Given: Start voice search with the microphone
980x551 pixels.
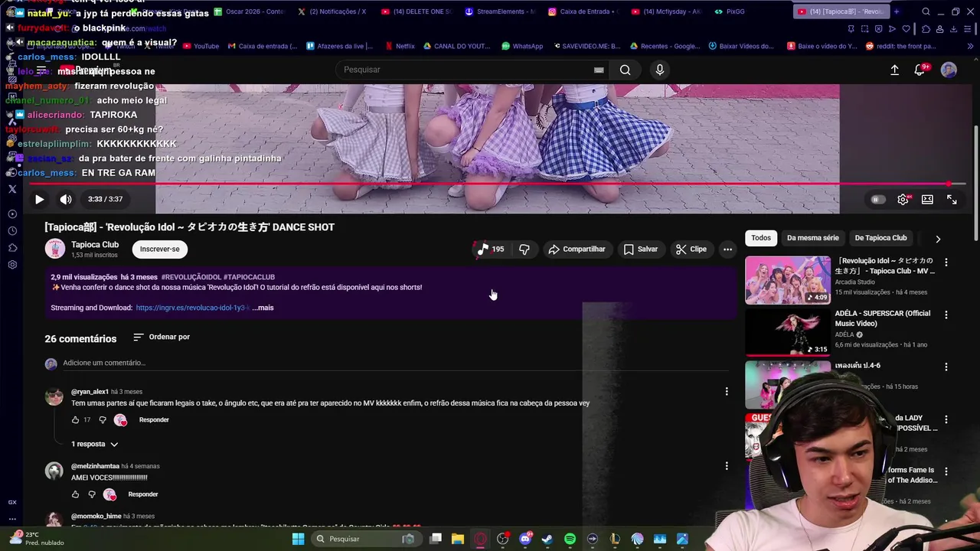Looking at the screenshot, I should (x=660, y=70).
